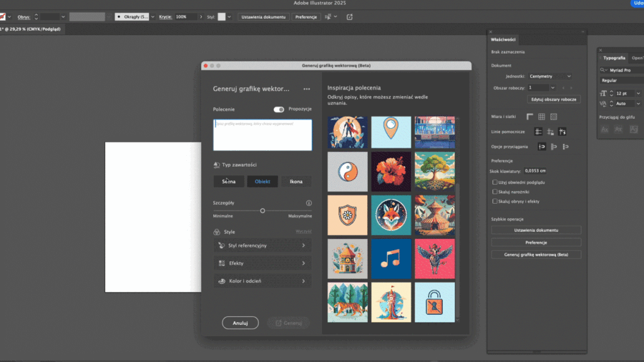
Task: Enable Skaluj narożniki checkbox
Action: [x=495, y=192]
